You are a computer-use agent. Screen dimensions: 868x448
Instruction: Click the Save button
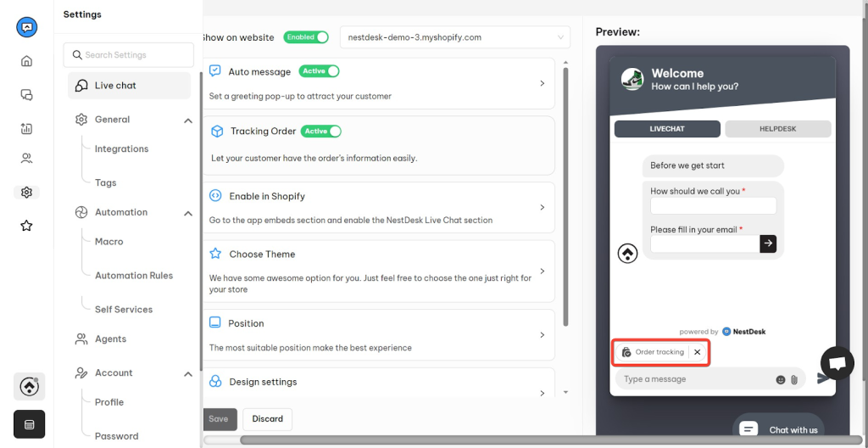(220, 419)
